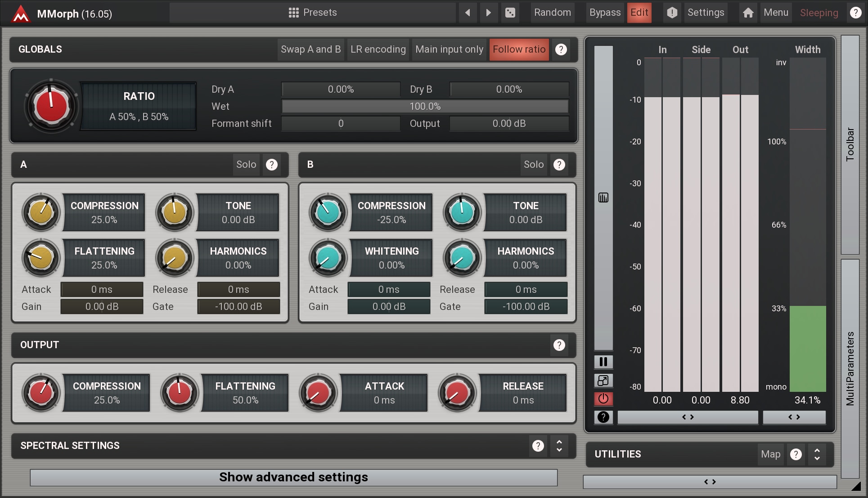Open the Menu item
868x498 pixels.
pos(776,13)
